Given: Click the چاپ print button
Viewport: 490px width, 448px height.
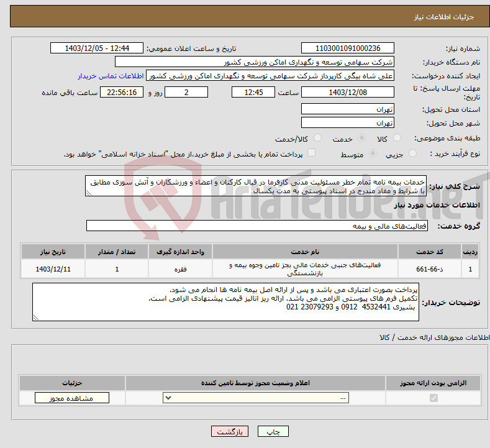Looking at the screenshot, I should (273, 431).
